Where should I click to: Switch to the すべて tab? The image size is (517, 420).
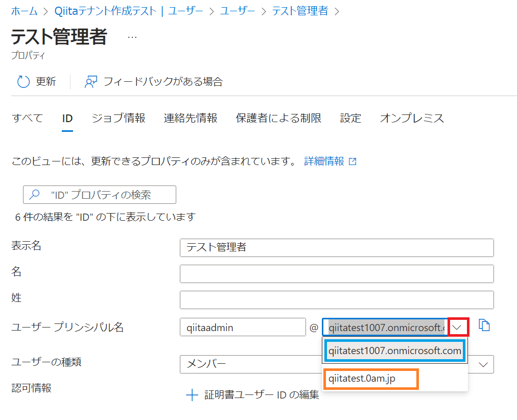[x=28, y=119]
